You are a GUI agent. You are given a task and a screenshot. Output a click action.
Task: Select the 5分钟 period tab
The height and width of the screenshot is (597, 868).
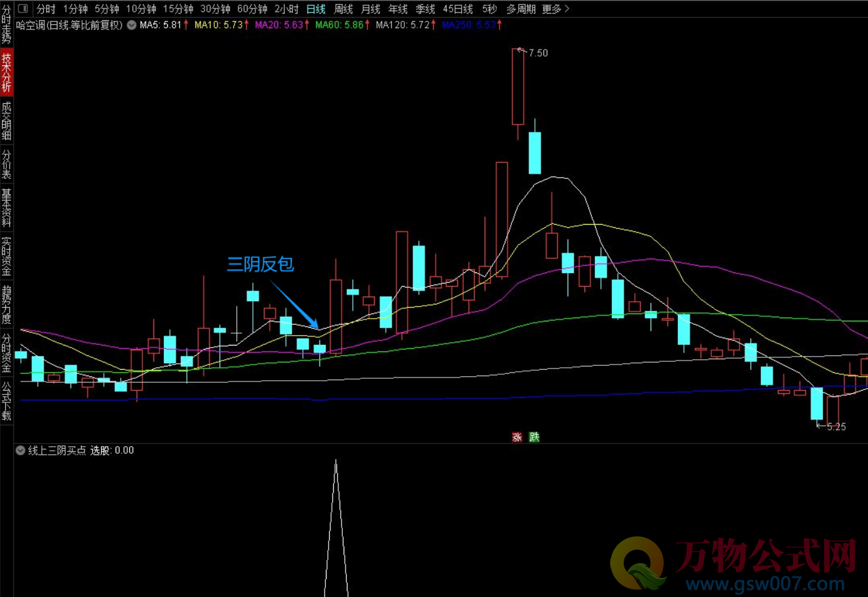(106, 9)
